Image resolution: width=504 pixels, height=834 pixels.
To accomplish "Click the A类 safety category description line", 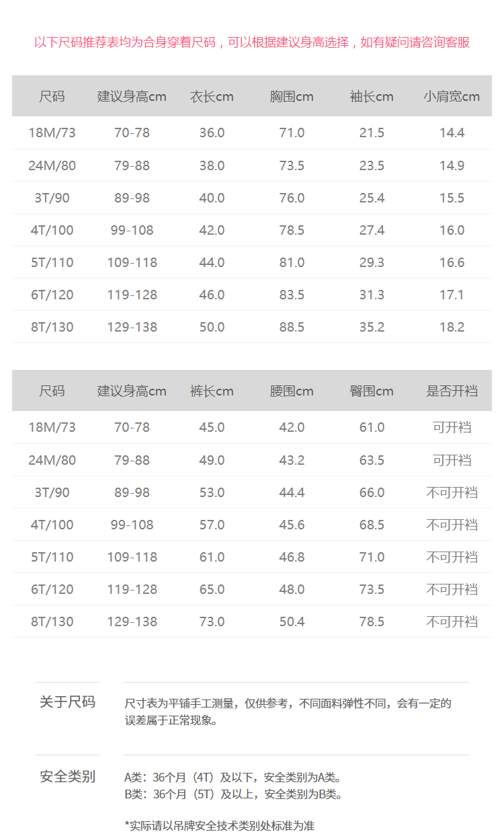I will (233, 778).
